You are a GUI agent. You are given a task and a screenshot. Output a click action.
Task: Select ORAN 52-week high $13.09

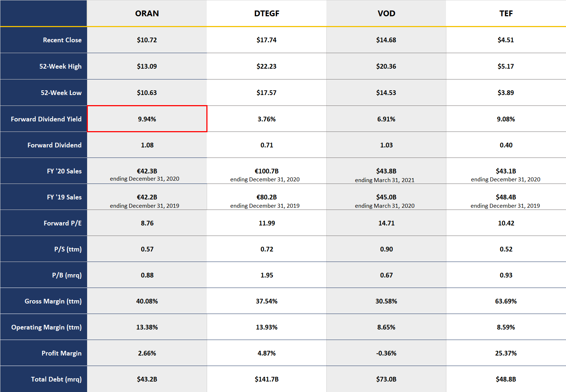(x=147, y=66)
